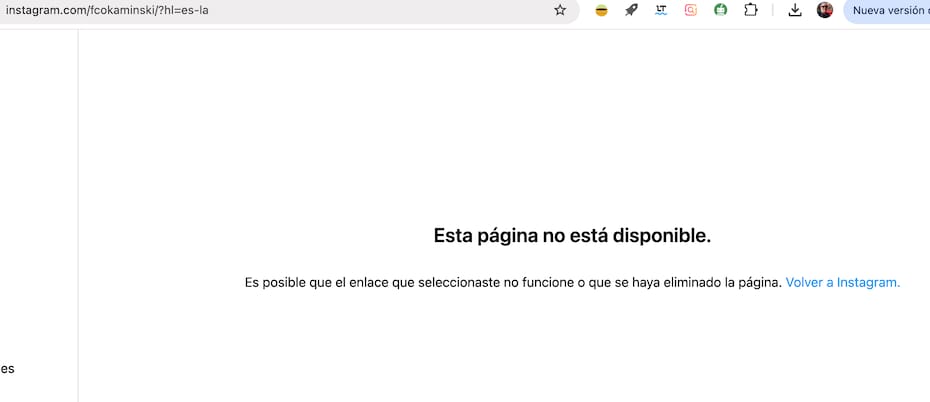
Task: Open the pink magnifier square extension
Action: 690,10
